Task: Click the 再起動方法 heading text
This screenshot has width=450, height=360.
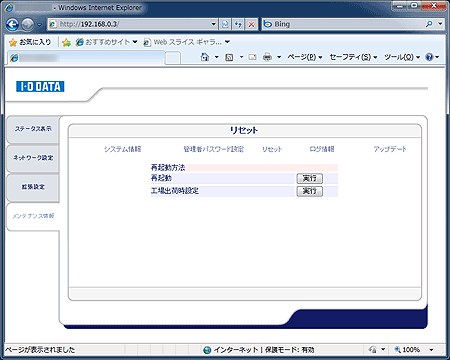Action: (x=168, y=168)
